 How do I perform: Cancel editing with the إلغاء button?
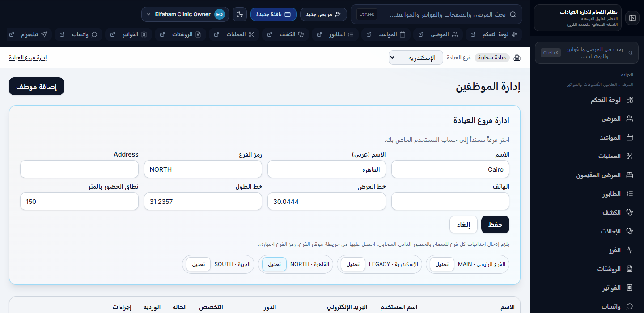pyautogui.click(x=464, y=224)
